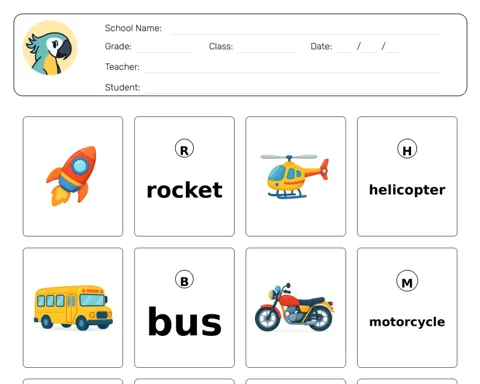This screenshot has height=384, width=480.
Task: Click the helicopter picture card
Action: coord(296,176)
